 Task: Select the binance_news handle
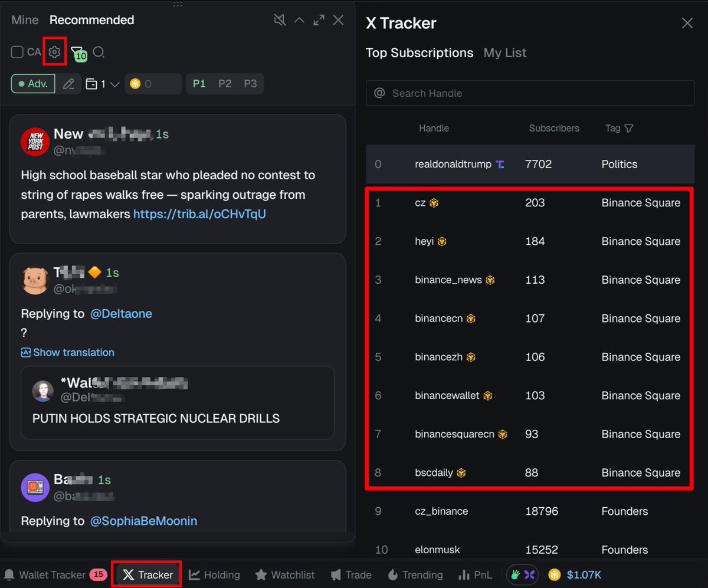448,280
